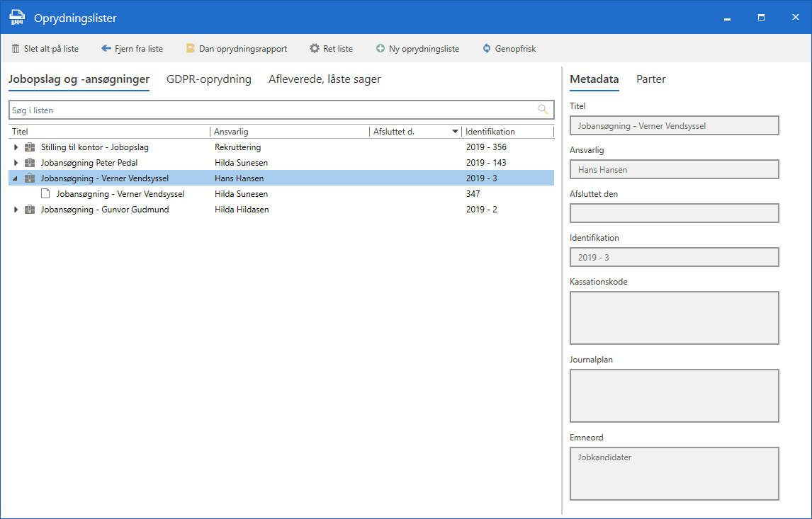Click the arrow icon for Fjern fra liste

[x=106, y=49]
